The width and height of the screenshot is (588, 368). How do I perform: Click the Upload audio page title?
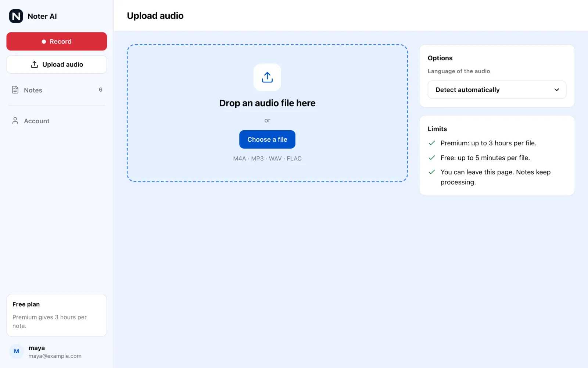click(155, 16)
